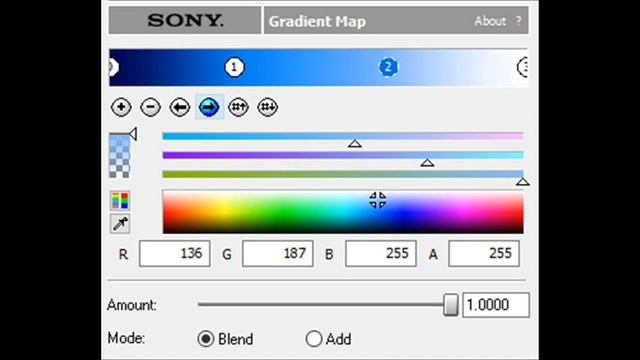Screen dimensions: 640x360
Task: Select gradient control point 2
Action: [388, 67]
